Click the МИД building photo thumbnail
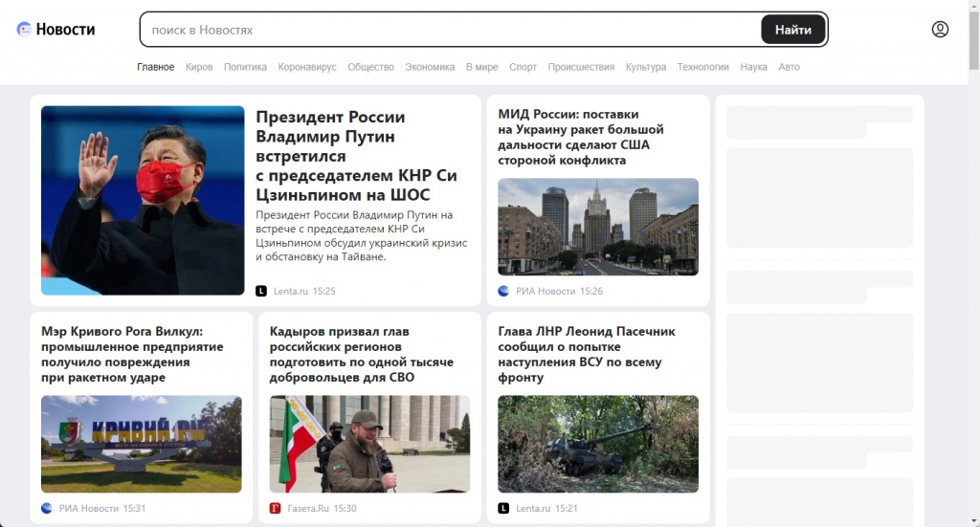The width and height of the screenshot is (980, 527). [x=598, y=227]
